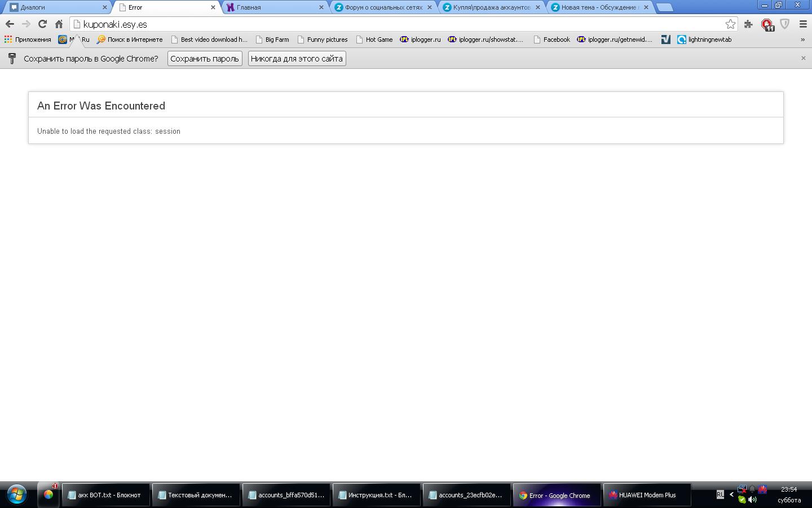Open the iplogger.ru bookmark
812x508 pixels.
click(x=421, y=40)
